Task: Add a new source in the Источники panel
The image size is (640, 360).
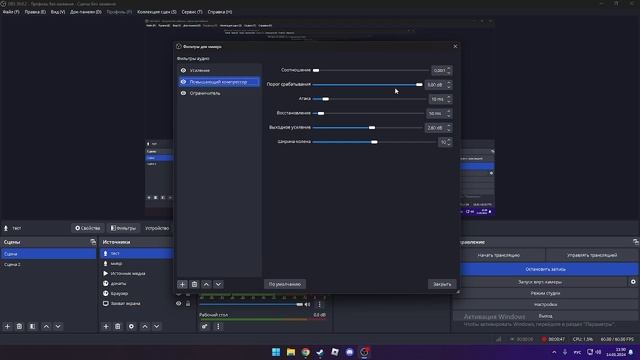Action: (106, 327)
